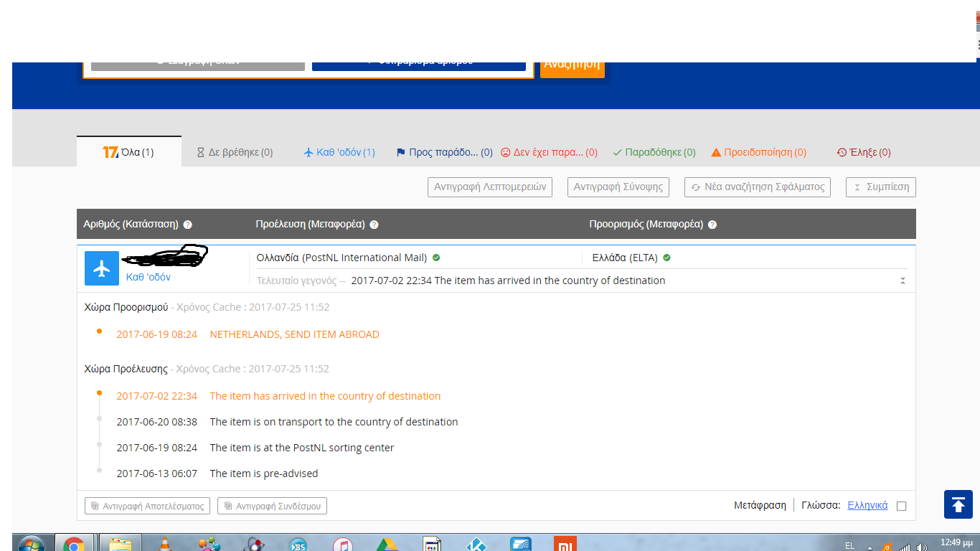This screenshot has height=551, width=980.
Task: Show all results with the Όλα tab
Action: coord(129,152)
